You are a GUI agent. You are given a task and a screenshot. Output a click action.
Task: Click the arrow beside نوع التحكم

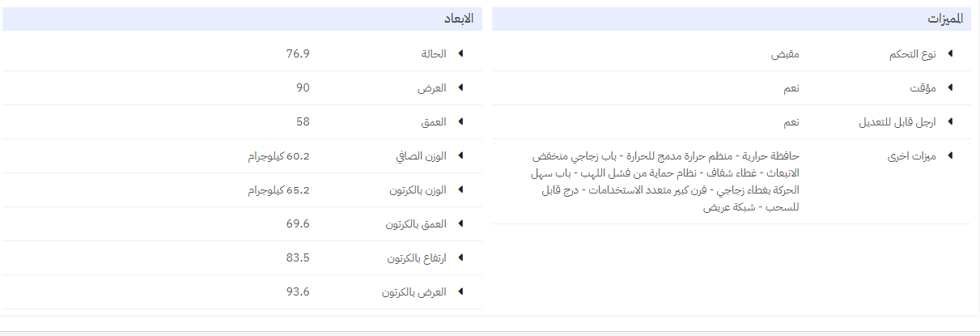pos(950,53)
